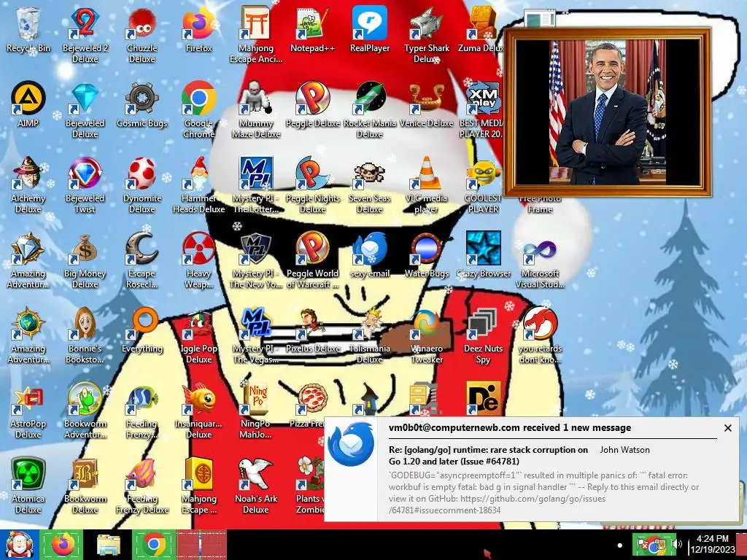
Task: Launch Google Chrome desktop icon
Action: [198, 109]
